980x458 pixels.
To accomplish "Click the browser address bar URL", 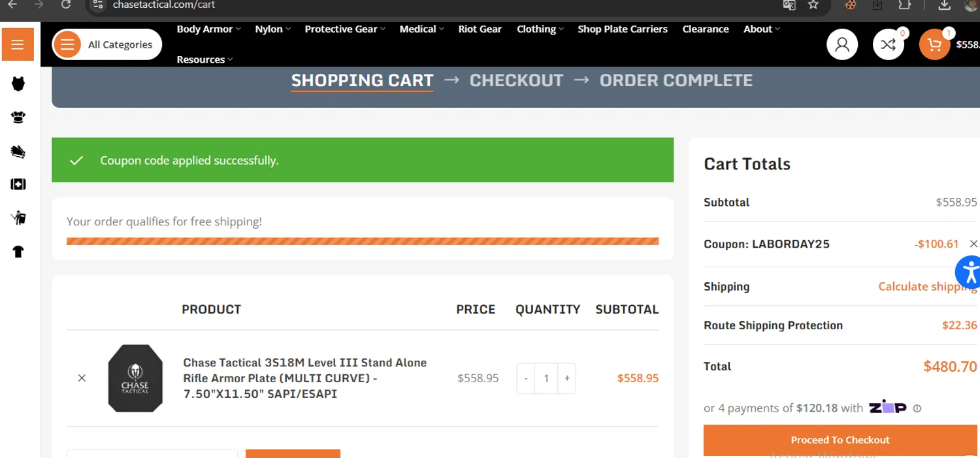I will coord(164,5).
